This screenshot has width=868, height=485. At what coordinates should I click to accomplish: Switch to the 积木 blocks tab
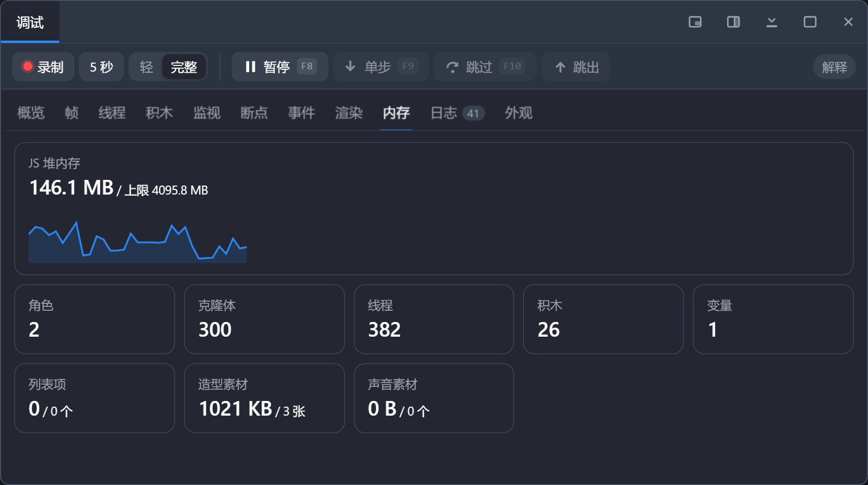160,113
